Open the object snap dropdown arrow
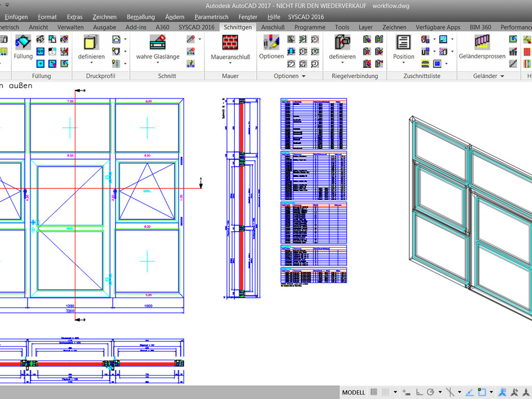Screen dimensions: 532x399 491,392
